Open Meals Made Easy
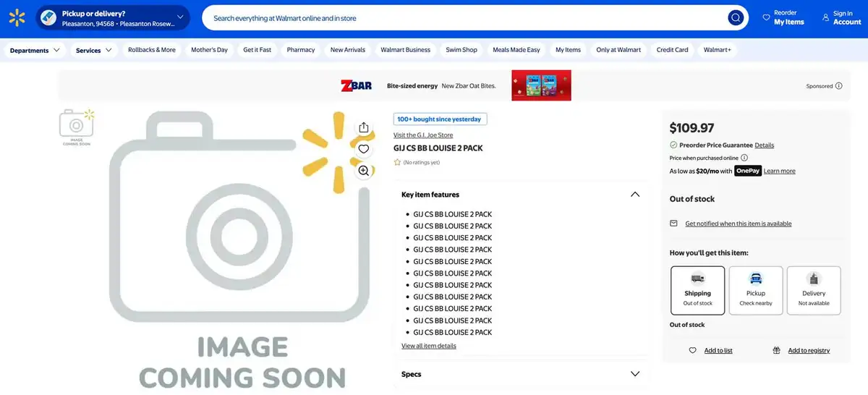Image resolution: width=868 pixels, height=395 pixels. pos(516,50)
